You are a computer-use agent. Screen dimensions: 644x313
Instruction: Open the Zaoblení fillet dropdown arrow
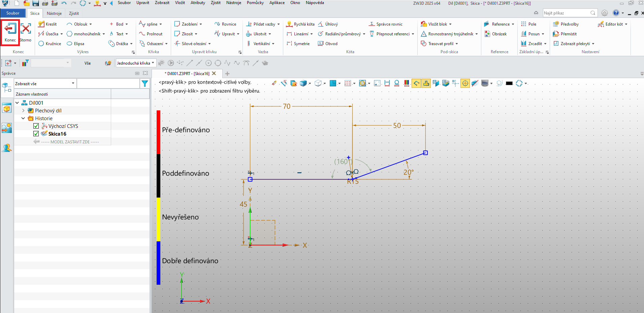201,24
